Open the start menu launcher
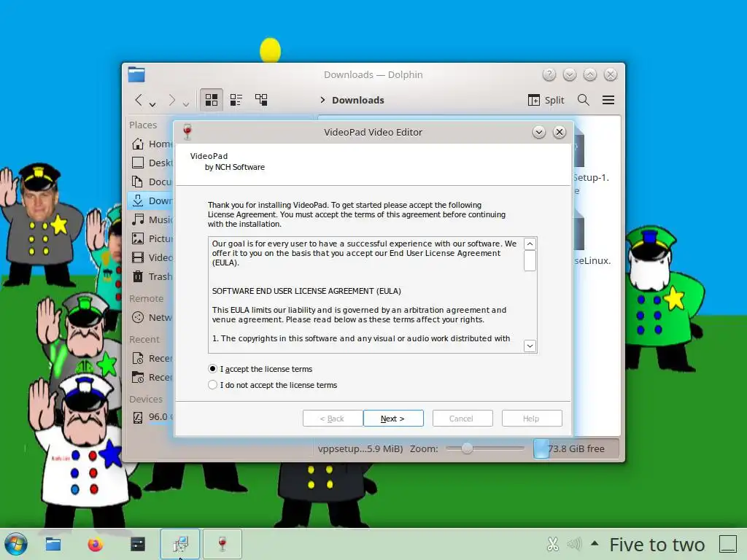 [16, 544]
